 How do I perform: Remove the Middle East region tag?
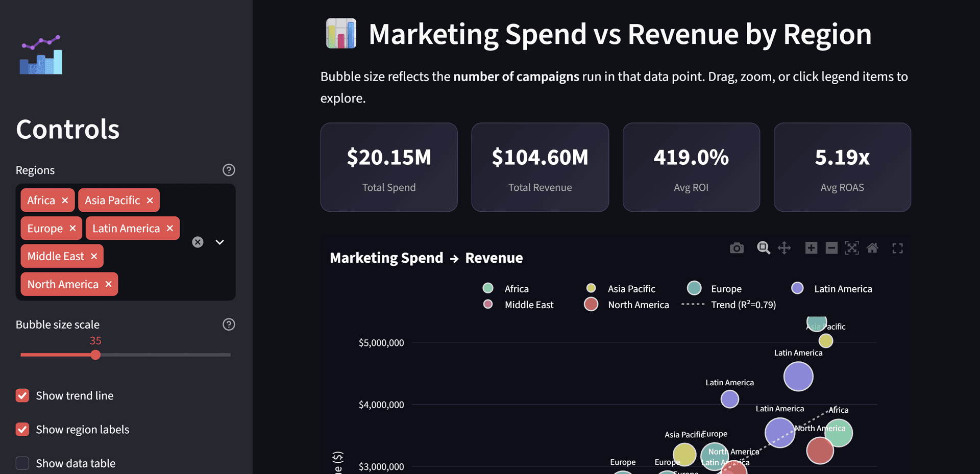[x=94, y=256]
